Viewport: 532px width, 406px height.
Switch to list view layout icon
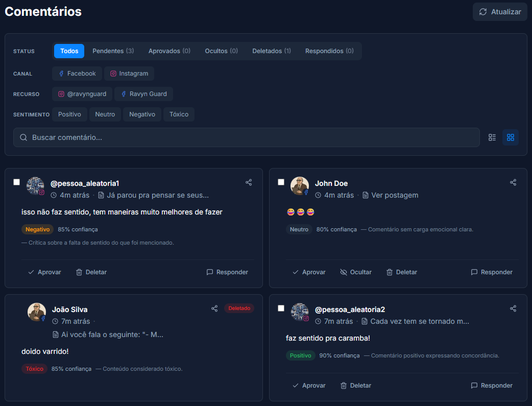point(492,137)
